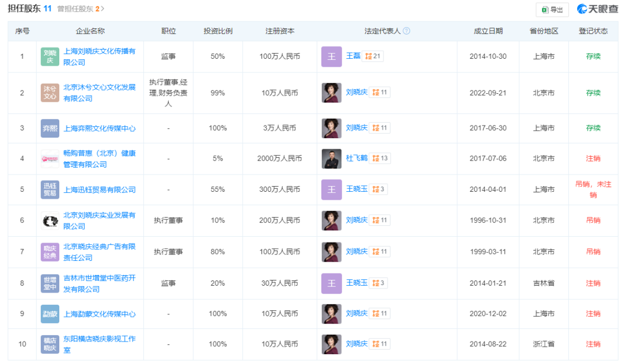Click the 2000万人民币 capital cell

(279, 158)
